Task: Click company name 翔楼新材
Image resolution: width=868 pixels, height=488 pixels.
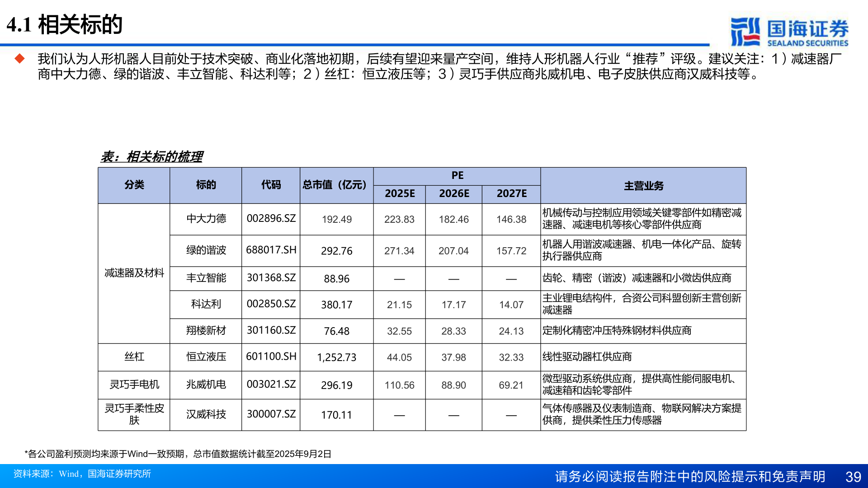Action: [x=206, y=331]
